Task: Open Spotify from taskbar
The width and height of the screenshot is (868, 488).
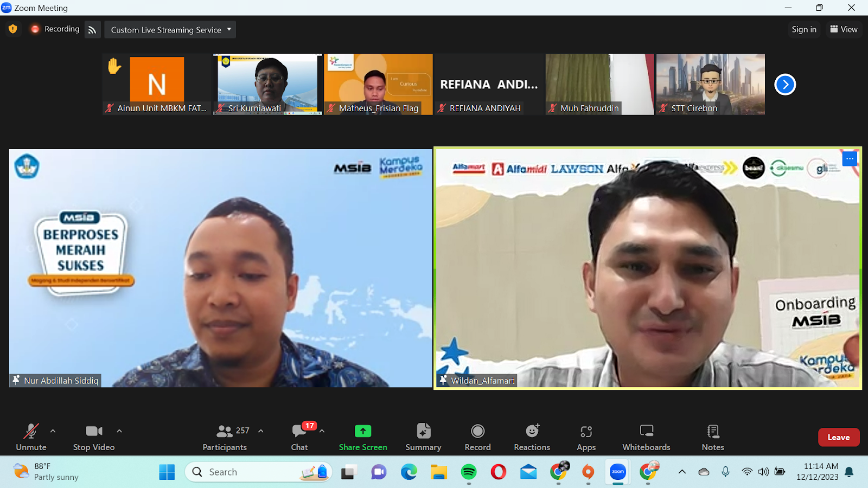Action: tap(469, 472)
